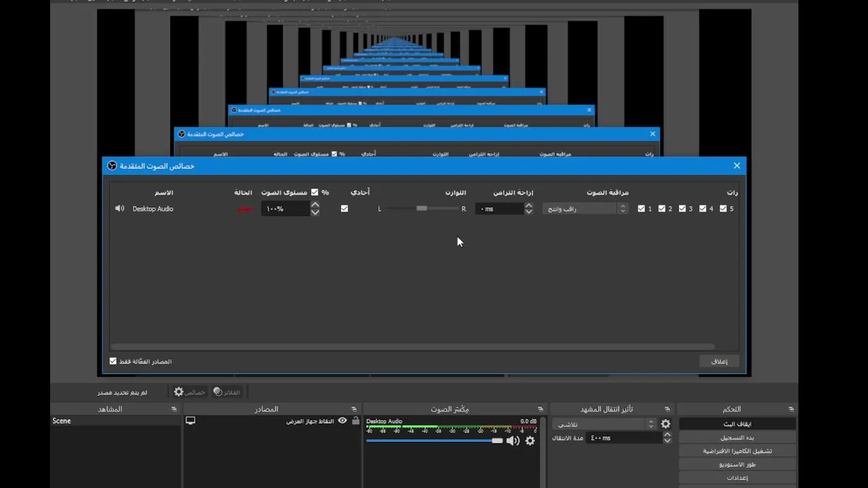Click Start Recording (بدء التسجيل) button
The height and width of the screenshot is (488, 868).
coord(736,437)
